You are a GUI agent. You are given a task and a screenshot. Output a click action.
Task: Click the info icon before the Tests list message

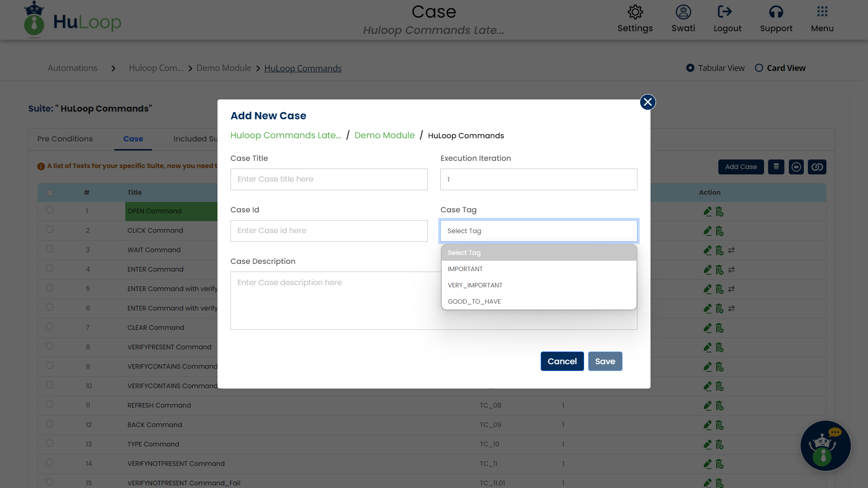41,166
